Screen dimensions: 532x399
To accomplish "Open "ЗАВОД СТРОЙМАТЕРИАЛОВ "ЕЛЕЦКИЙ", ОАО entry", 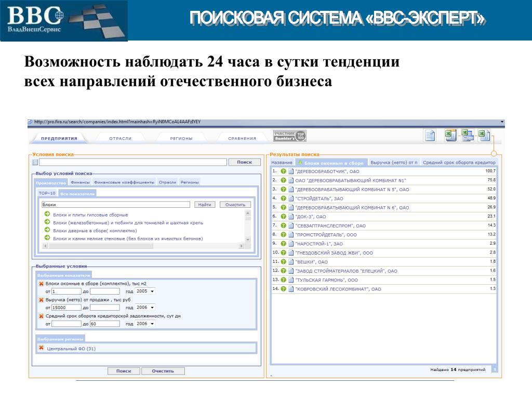I will (346, 271).
